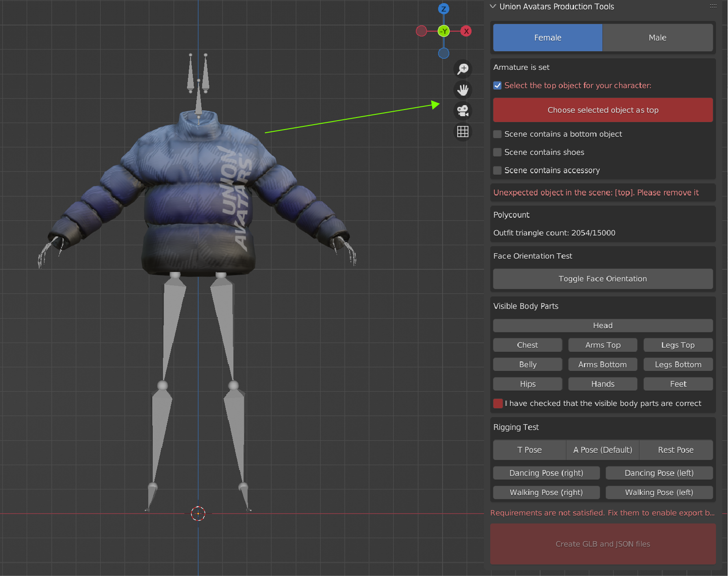Click the 3D cursor at origin

198,513
